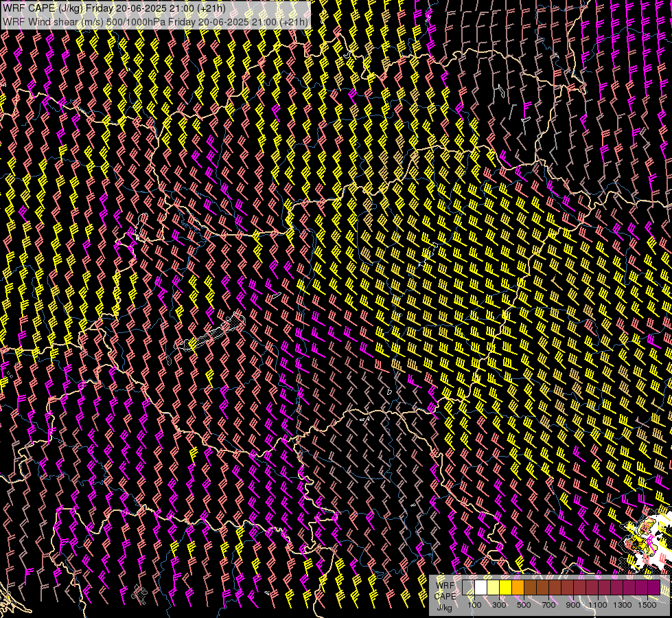Image resolution: width=672 pixels, height=618 pixels.
Task: Click the legend label 900
Action: point(573,605)
